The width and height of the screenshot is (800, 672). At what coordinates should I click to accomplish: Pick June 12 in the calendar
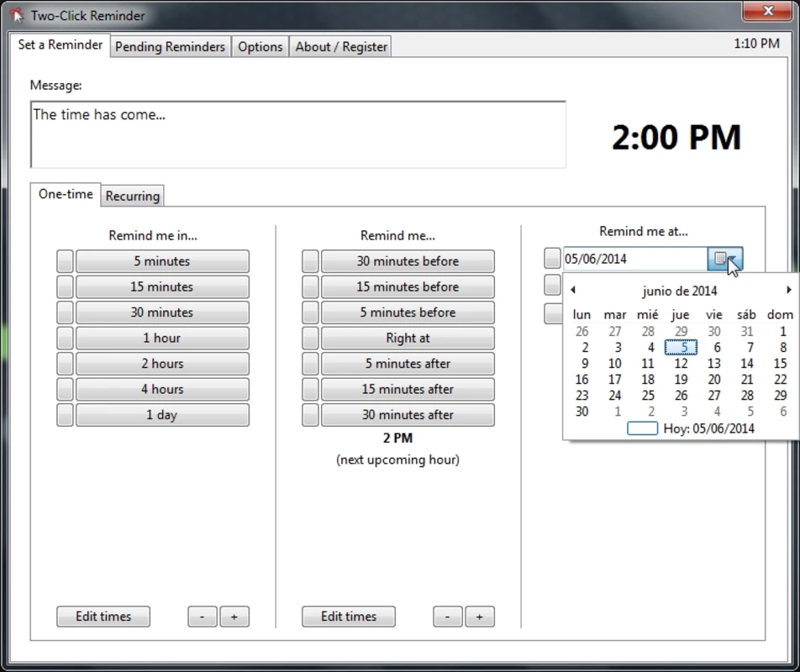(x=681, y=364)
